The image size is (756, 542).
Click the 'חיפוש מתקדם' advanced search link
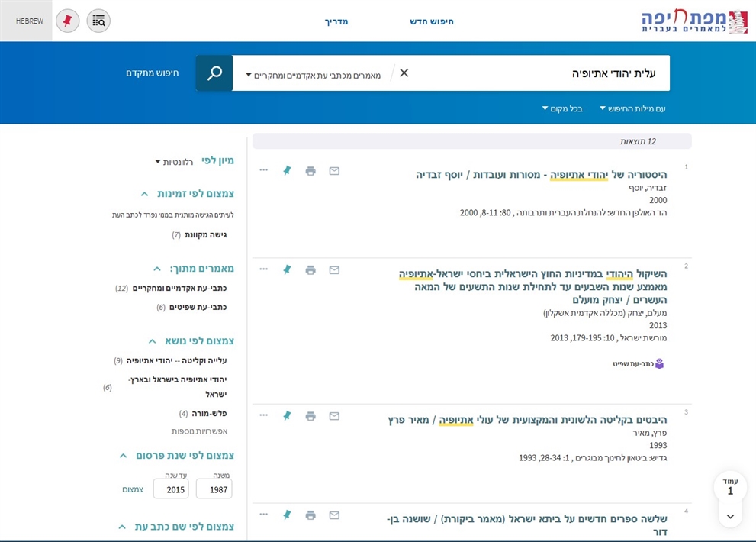tap(153, 73)
